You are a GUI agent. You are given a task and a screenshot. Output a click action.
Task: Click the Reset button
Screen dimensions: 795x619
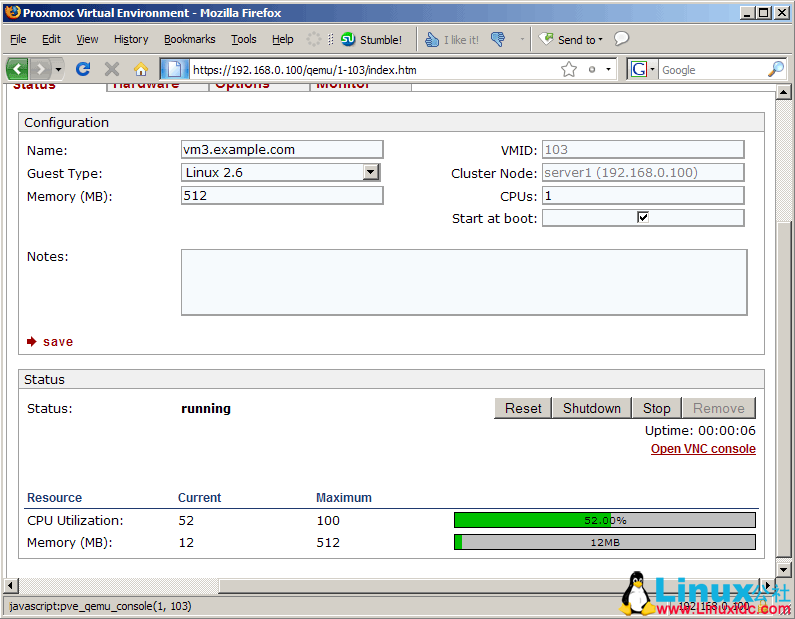(523, 408)
